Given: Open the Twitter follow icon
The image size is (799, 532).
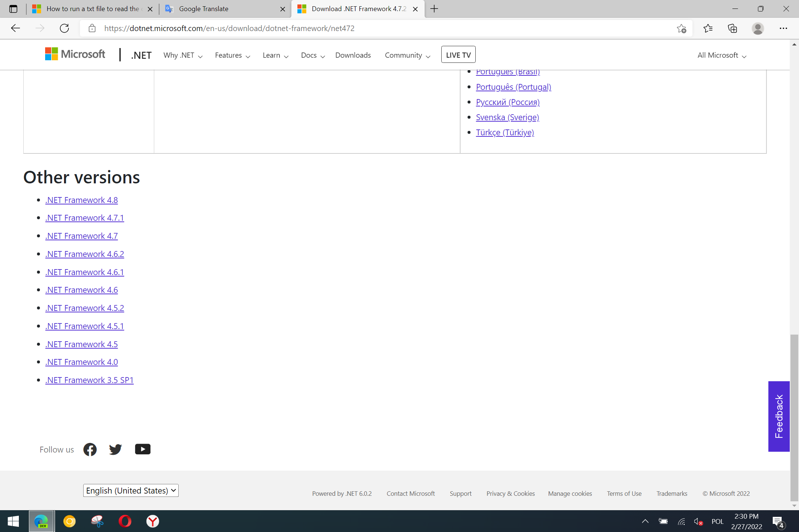Looking at the screenshot, I should click(115, 449).
